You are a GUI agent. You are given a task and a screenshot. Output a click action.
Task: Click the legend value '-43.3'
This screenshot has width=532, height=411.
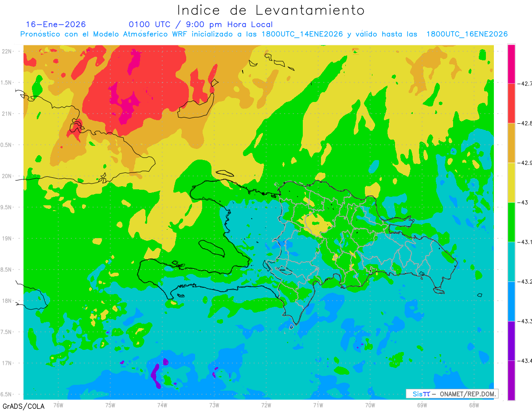pos(524,321)
